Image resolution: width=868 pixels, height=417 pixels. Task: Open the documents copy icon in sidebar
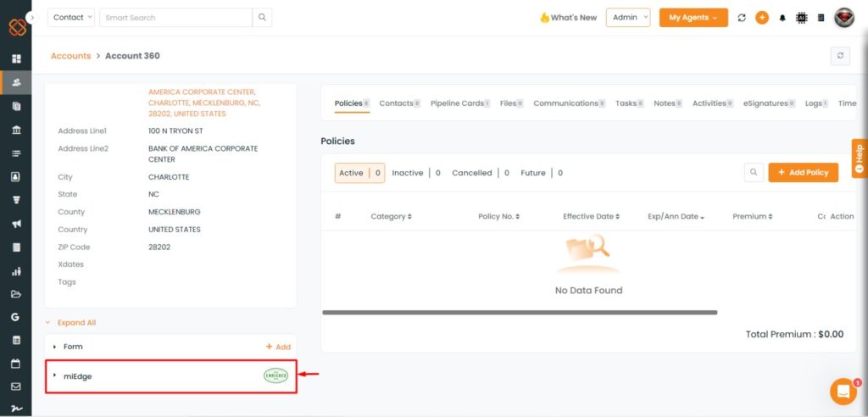16,106
